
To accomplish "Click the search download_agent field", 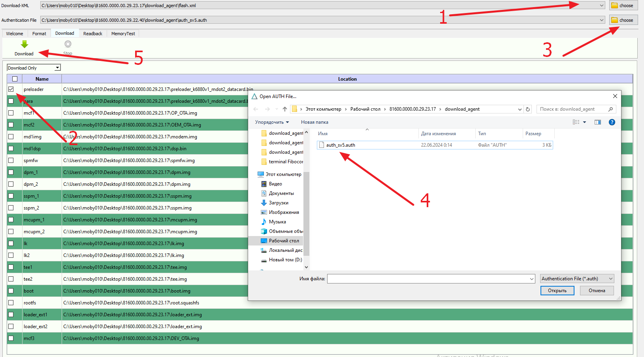I will point(576,109).
